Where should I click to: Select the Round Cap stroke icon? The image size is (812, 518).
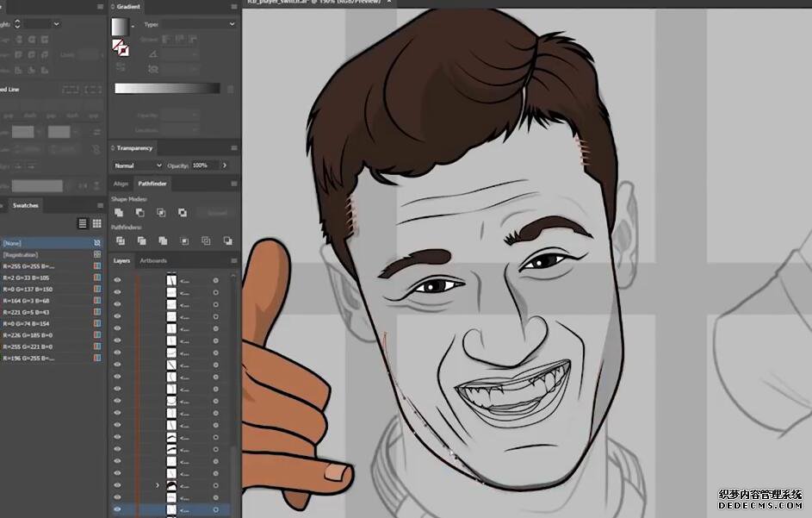point(32,40)
